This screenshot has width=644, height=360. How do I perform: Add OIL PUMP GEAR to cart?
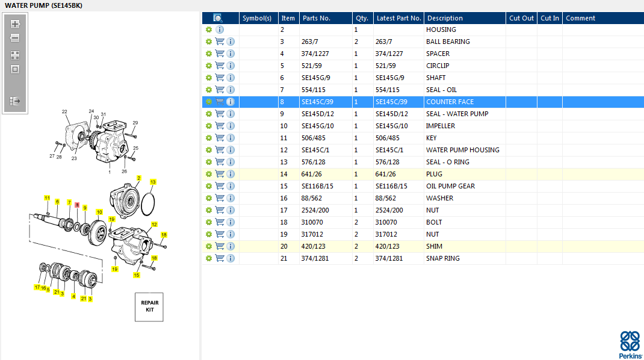220,186
